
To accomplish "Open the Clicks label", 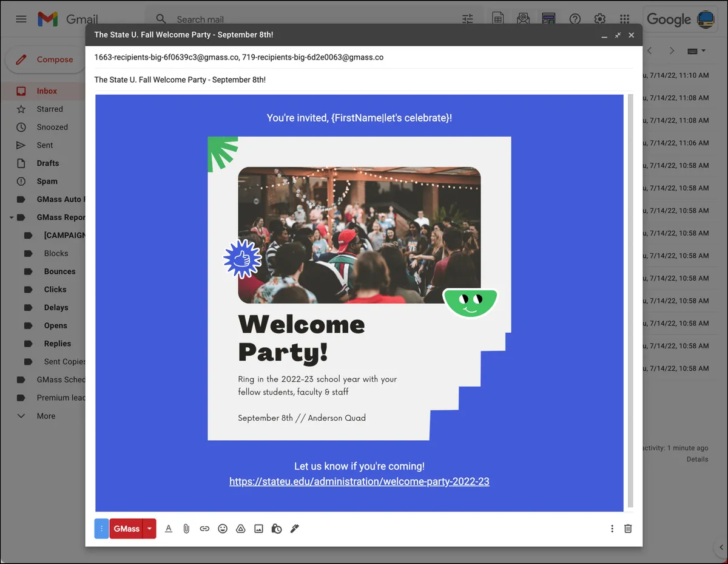I will pyautogui.click(x=55, y=290).
